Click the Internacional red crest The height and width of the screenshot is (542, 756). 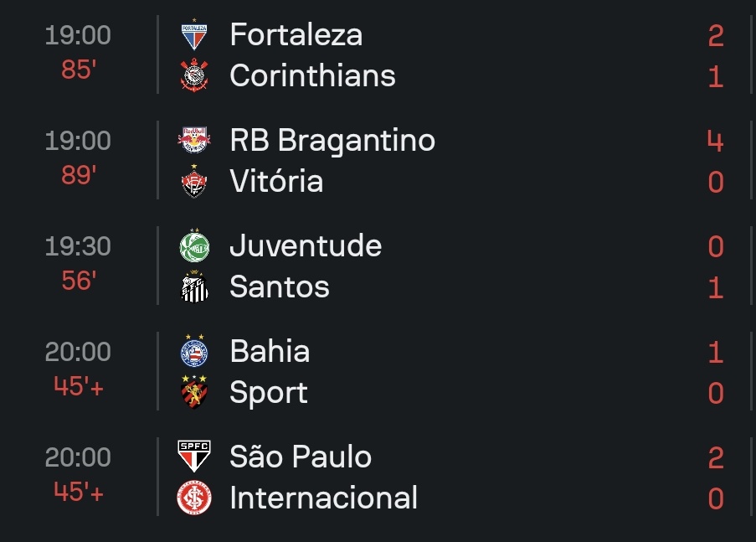point(195,498)
